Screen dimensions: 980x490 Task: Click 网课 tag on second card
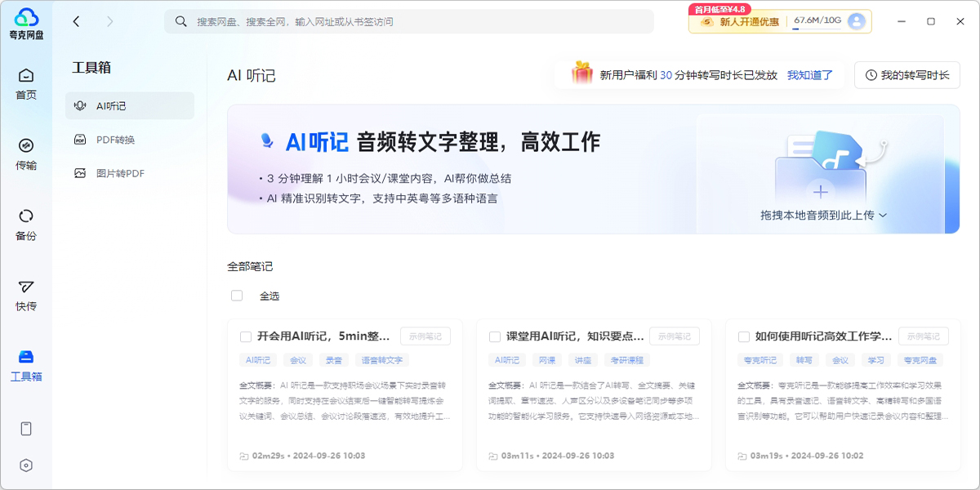(546, 360)
